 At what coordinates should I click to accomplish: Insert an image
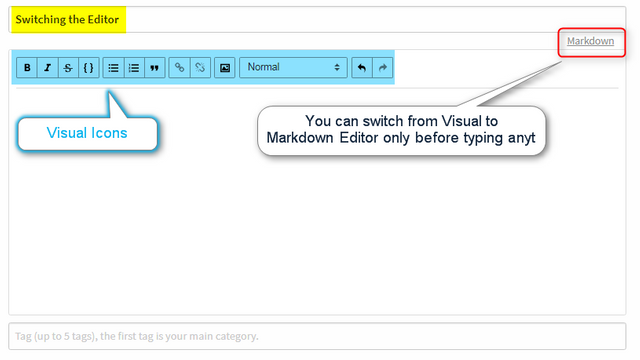click(225, 68)
